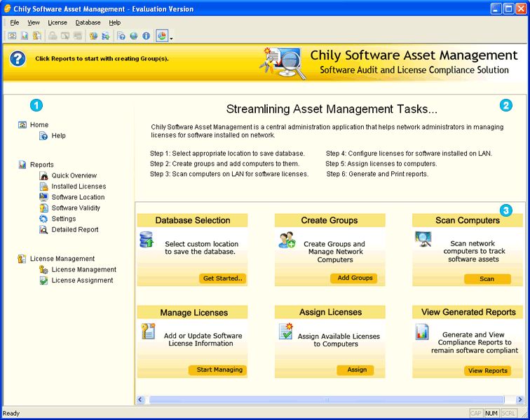The height and width of the screenshot is (420, 530).
Task: Click the Assign button
Action: pyautogui.click(x=355, y=370)
